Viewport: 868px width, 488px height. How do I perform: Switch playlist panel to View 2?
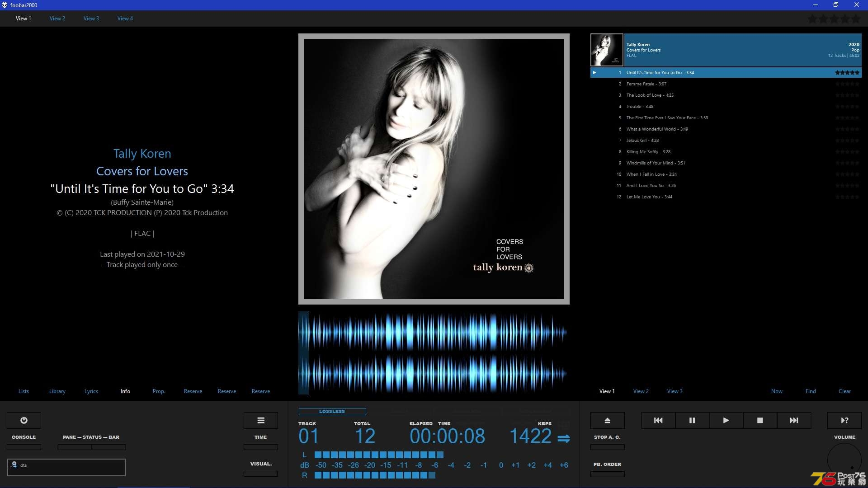coord(641,391)
